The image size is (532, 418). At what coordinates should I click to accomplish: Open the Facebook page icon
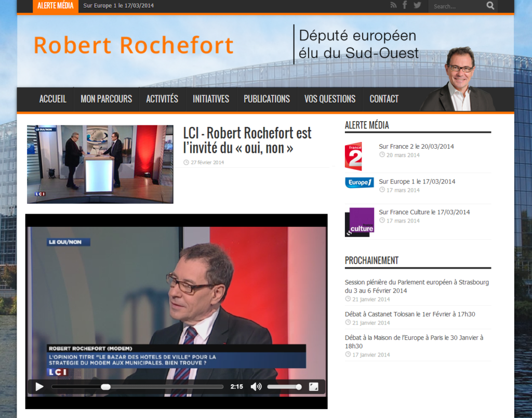405,5
